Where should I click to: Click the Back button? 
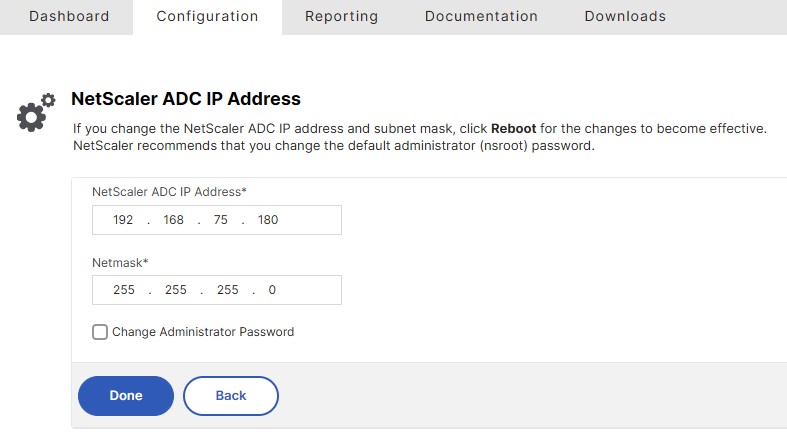(231, 396)
